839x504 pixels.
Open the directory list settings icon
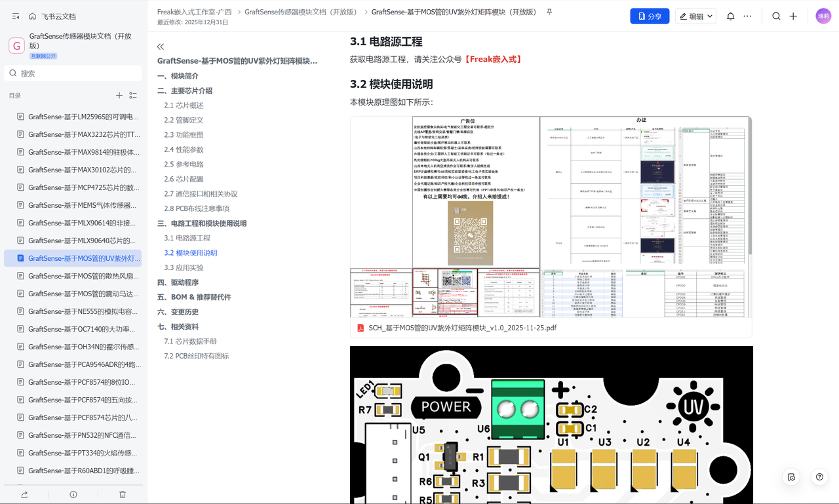[133, 96]
